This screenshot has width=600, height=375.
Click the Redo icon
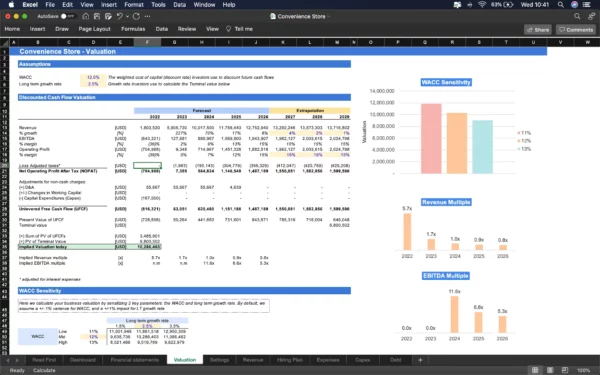137,16
